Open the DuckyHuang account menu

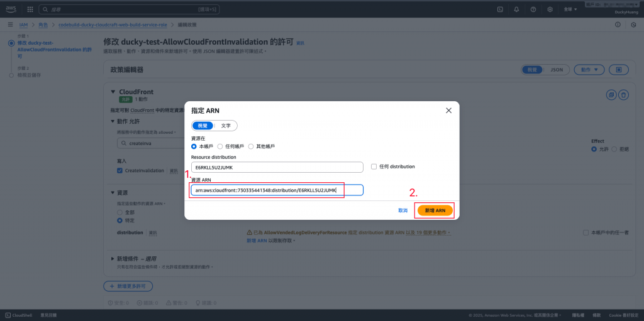pyautogui.click(x=625, y=12)
